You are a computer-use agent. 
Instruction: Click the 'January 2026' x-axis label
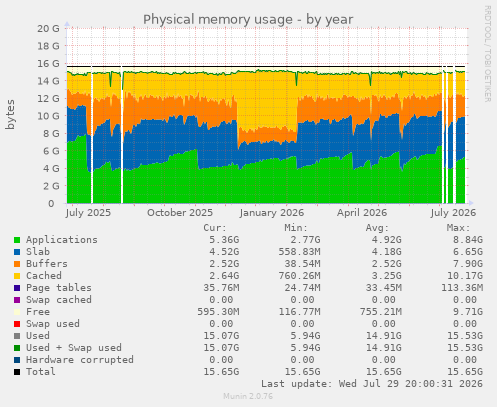pos(272,213)
